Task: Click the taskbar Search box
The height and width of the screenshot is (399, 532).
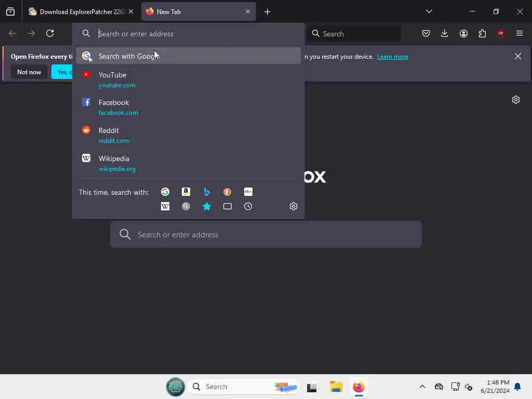Action: tap(244, 387)
